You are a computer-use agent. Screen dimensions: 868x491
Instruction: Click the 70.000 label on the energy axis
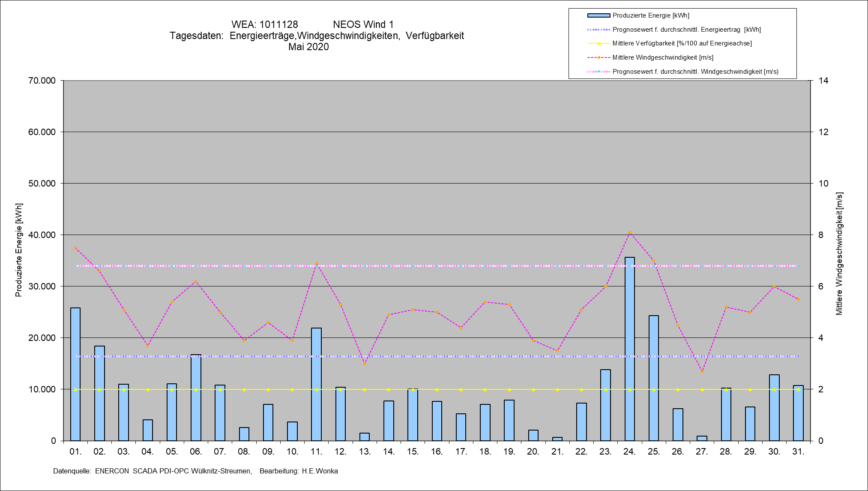coord(42,81)
